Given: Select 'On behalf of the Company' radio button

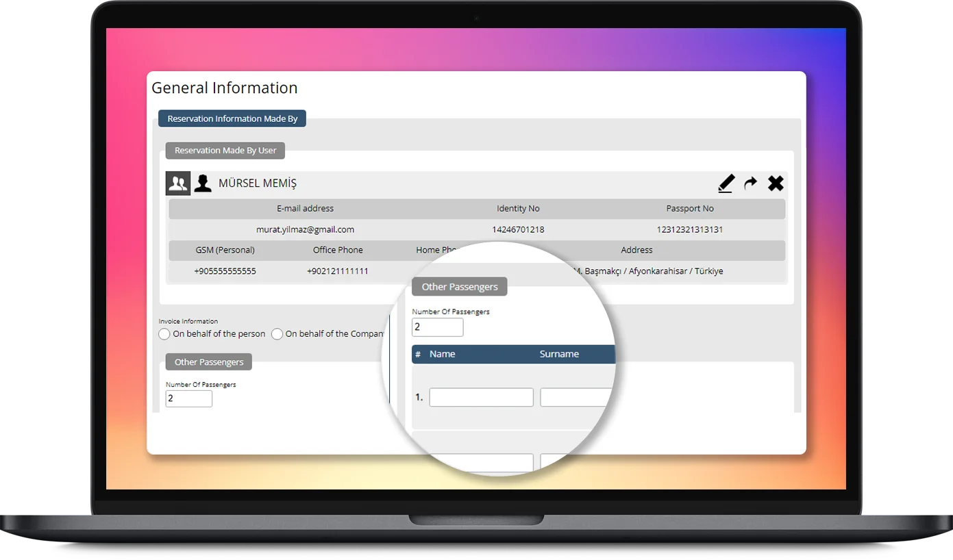Looking at the screenshot, I should [277, 334].
